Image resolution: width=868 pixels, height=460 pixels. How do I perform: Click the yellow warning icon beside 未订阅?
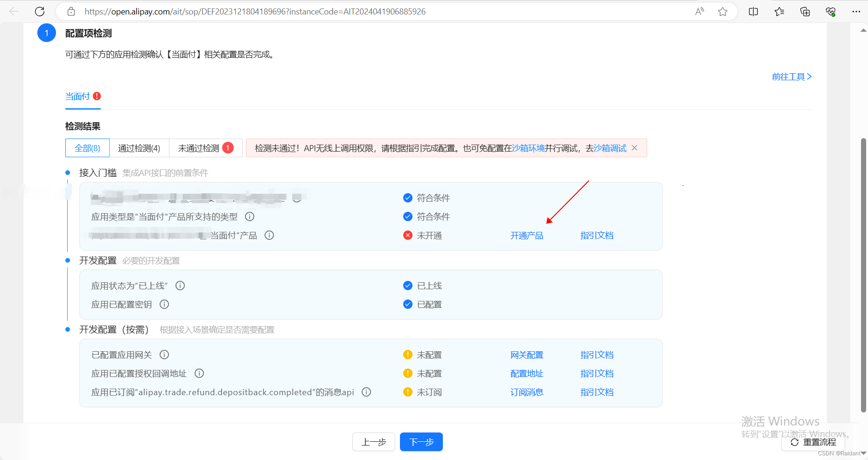pyautogui.click(x=408, y=392)
